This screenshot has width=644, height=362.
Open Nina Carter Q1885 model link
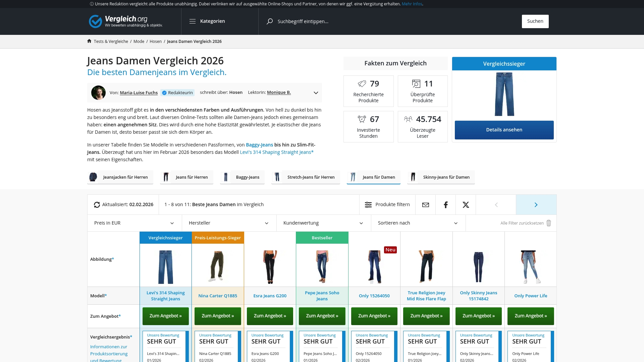[218, 296]
